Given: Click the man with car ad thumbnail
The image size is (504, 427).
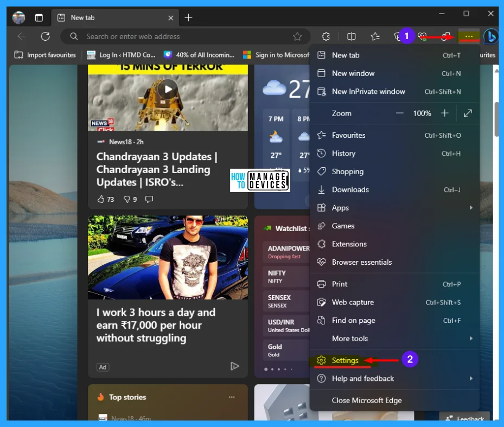Looking at the screenshot, I should click(168, 258).
